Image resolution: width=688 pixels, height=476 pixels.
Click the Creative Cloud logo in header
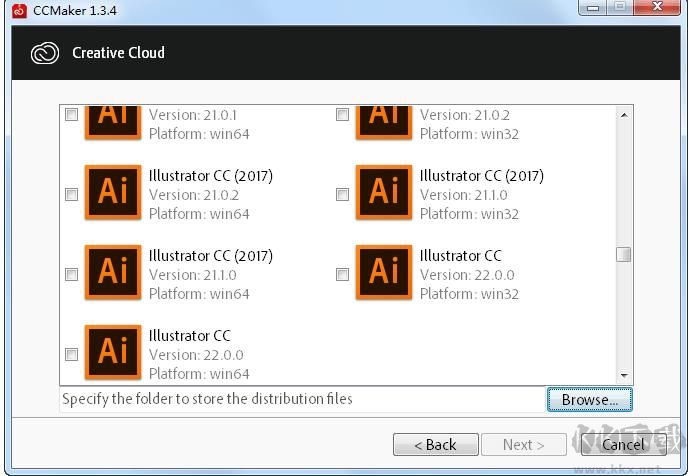pos(45,53)
